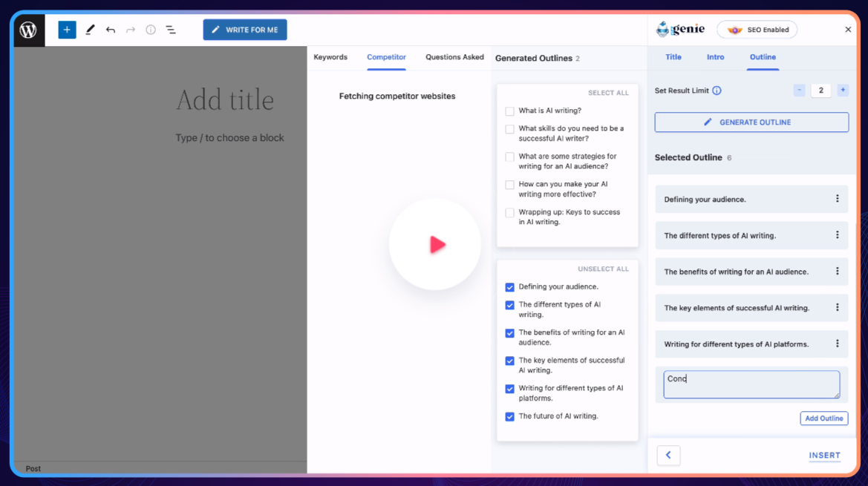Increase result limit with the plus stepper
Image resolution: width=868 pixels, height=486 pixels.
[843, 90]
